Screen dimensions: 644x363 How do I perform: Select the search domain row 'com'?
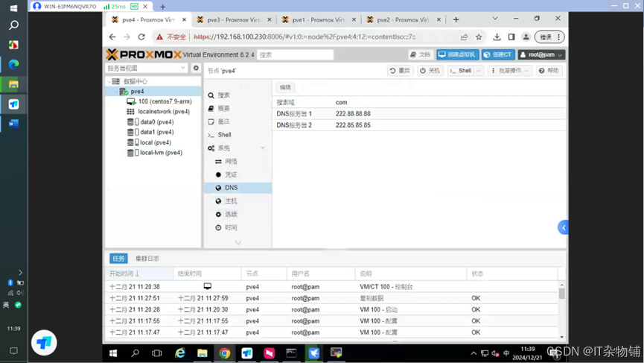click(x=419, y=102)
